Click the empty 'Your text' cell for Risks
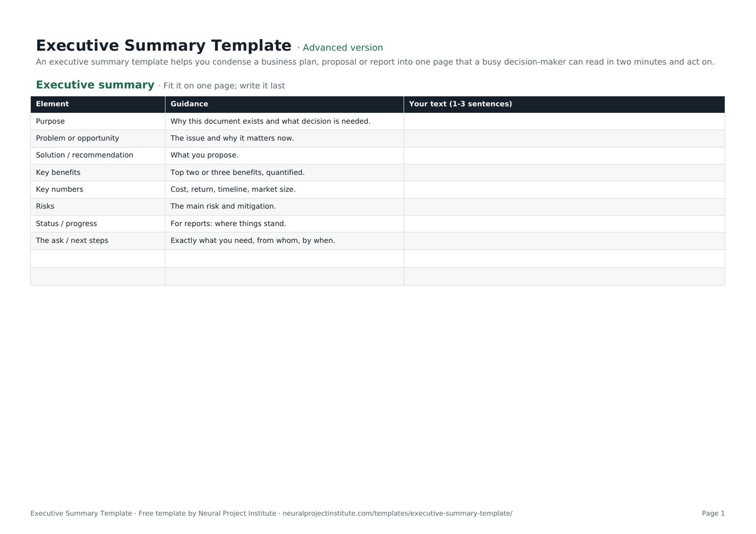Image resolution: width=756 pixels, height=534 pixels. point(564,206)
